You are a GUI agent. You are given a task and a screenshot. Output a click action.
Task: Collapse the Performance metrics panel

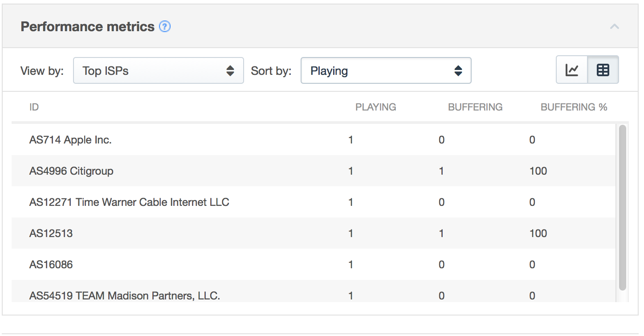(x=615, y=27)
